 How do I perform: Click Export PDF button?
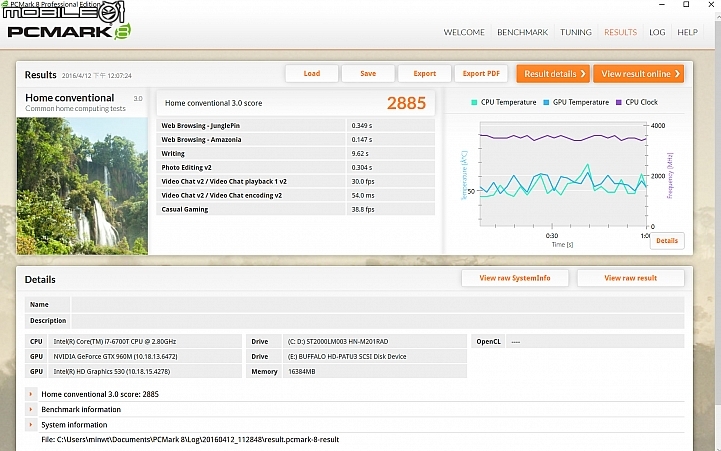pos(481,74)
